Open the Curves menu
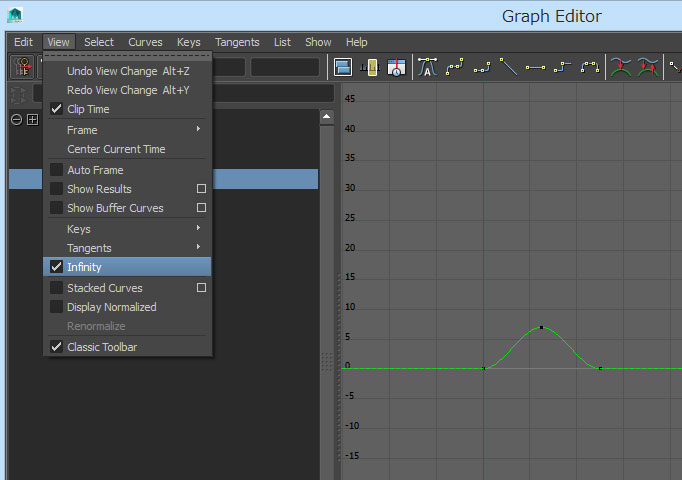 (145, 42)
